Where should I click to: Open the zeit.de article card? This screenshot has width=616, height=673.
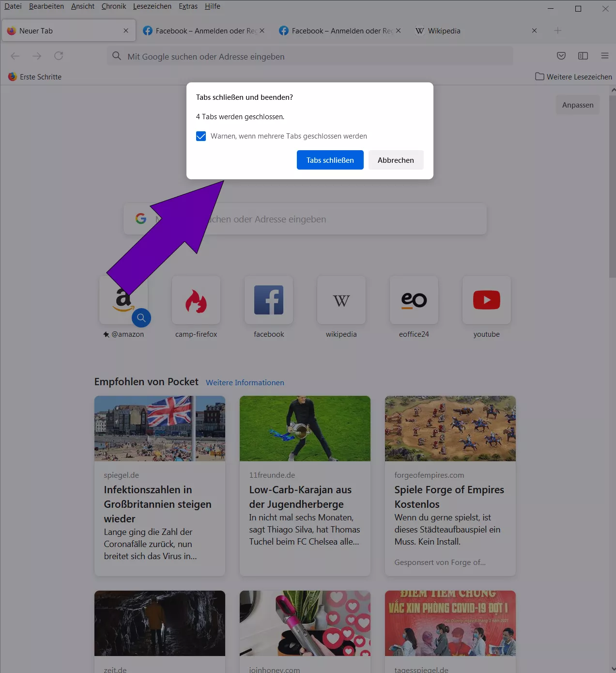[x=160, y=632]
